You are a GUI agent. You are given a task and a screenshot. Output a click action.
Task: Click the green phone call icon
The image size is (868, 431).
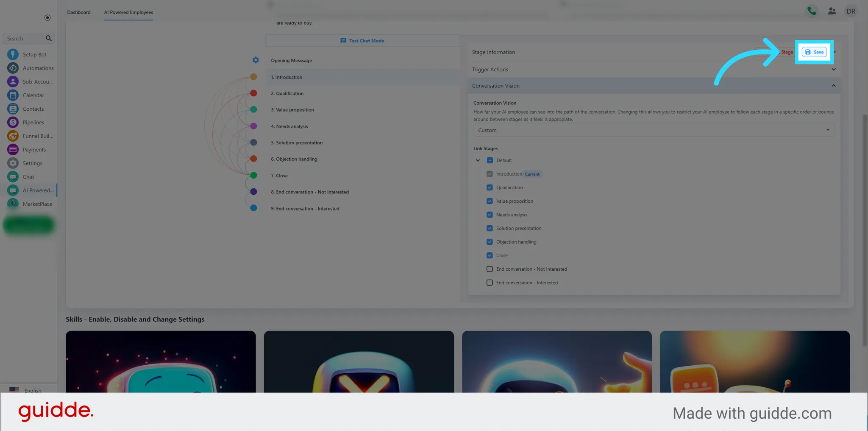coord(812,11)
